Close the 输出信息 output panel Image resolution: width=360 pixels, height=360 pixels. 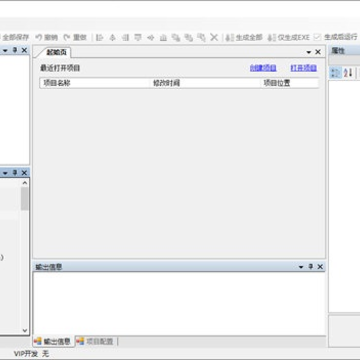tap(320, 267)
